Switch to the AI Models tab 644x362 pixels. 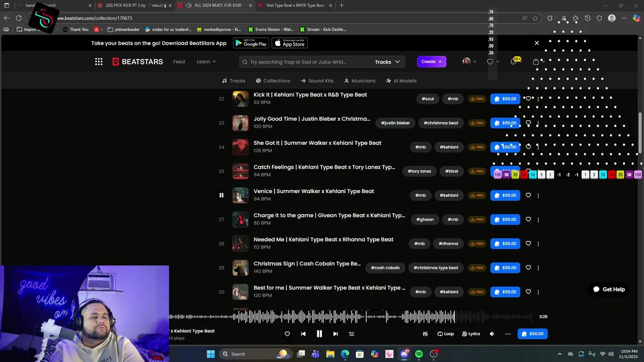coord(401,81)
